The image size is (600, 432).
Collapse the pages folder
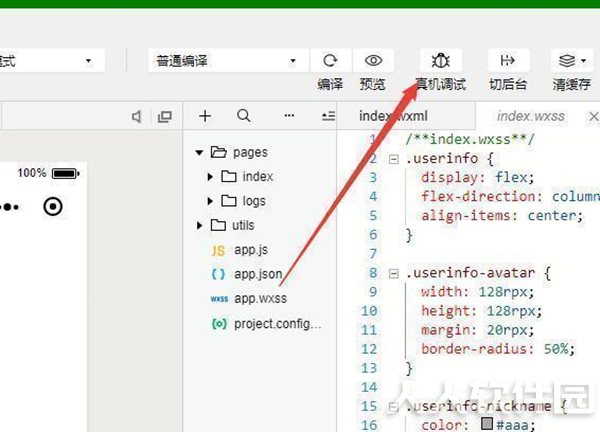(x=199, y=153)
